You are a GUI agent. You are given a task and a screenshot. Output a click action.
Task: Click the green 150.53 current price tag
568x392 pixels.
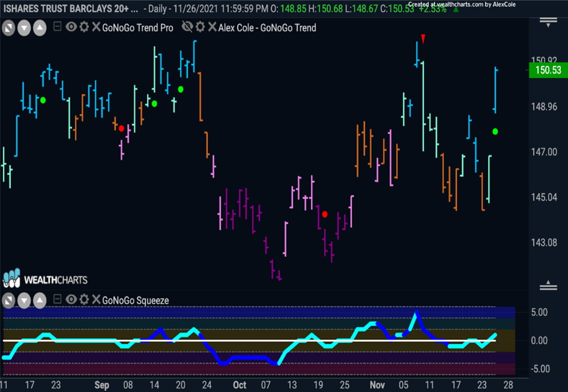[x=548, y=70]
